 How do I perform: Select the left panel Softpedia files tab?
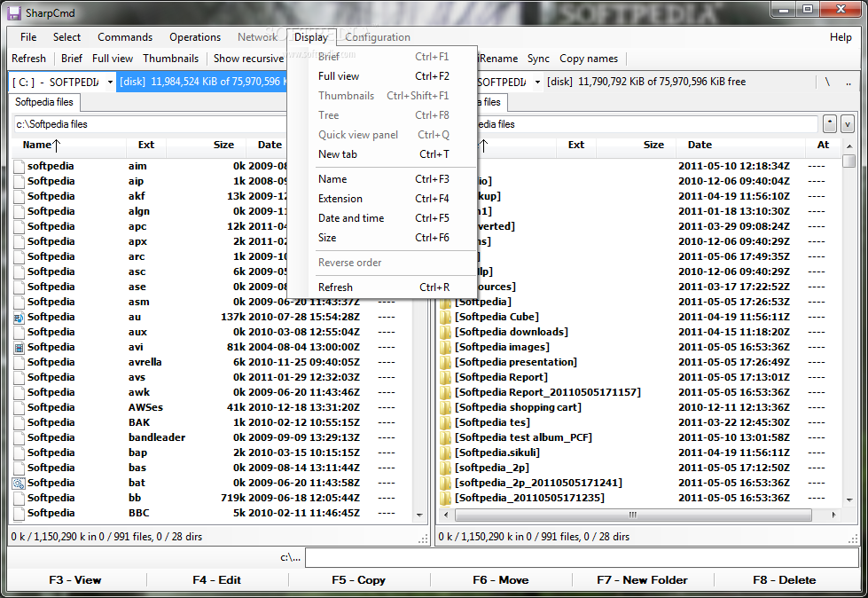(44, 102)
